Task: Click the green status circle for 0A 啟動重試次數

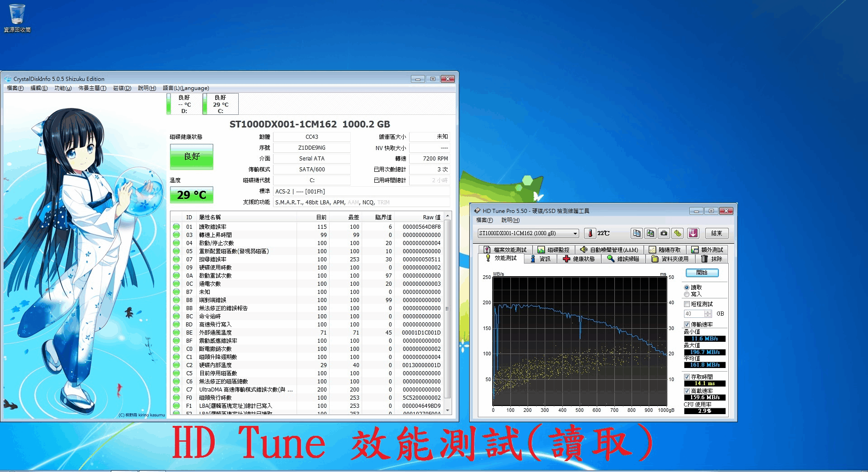Action: point(176,276)
